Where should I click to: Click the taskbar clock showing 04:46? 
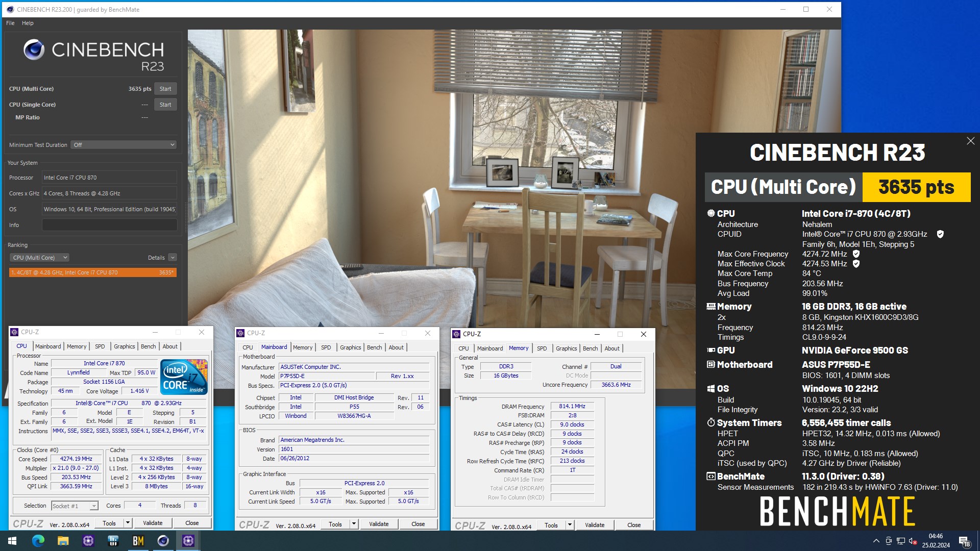pyautogui.click(x=936, y=541)
